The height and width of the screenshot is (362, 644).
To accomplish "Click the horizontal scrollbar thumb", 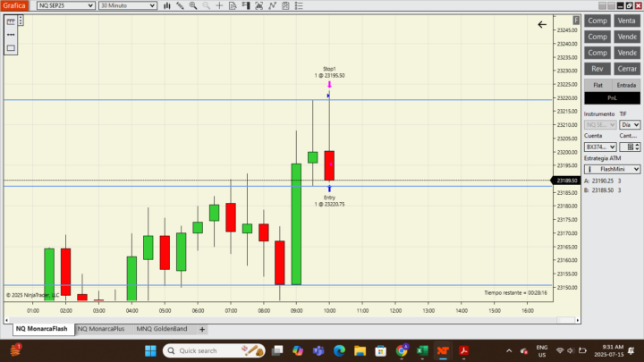I will tap(565, 320).
